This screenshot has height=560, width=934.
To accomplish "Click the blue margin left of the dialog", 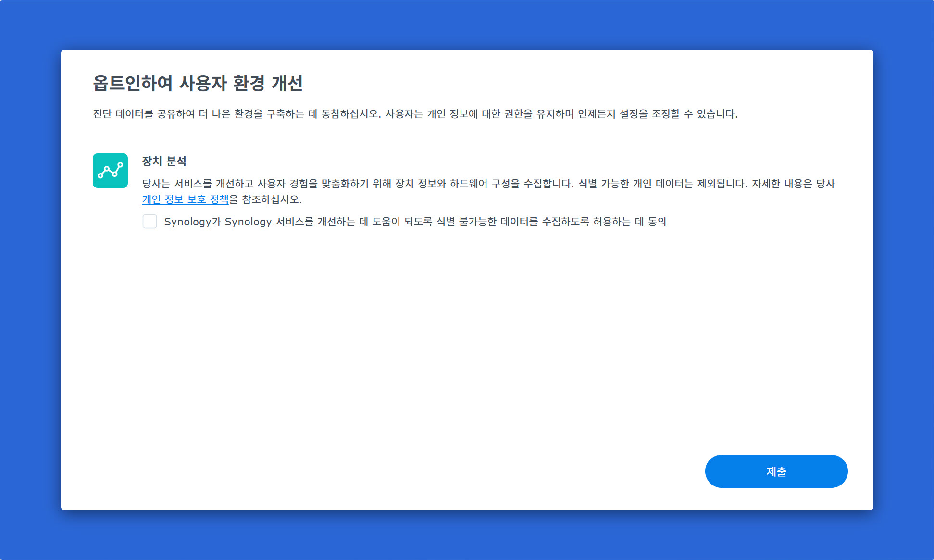I will [x=30, y=279].
